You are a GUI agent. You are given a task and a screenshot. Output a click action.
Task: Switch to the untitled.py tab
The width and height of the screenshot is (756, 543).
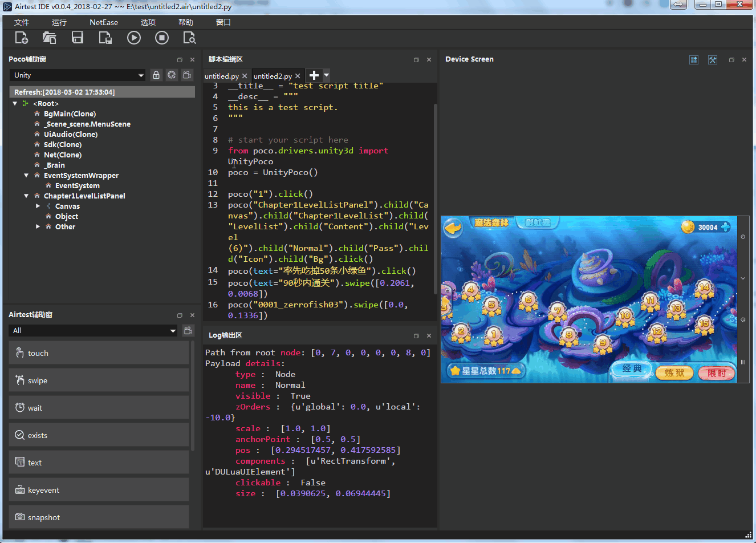tap(222, 76)
